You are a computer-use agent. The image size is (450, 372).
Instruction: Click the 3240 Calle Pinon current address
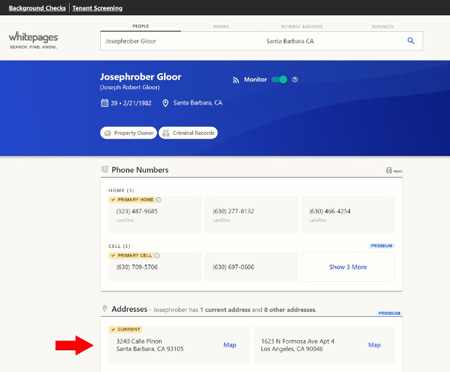(150, 345)
